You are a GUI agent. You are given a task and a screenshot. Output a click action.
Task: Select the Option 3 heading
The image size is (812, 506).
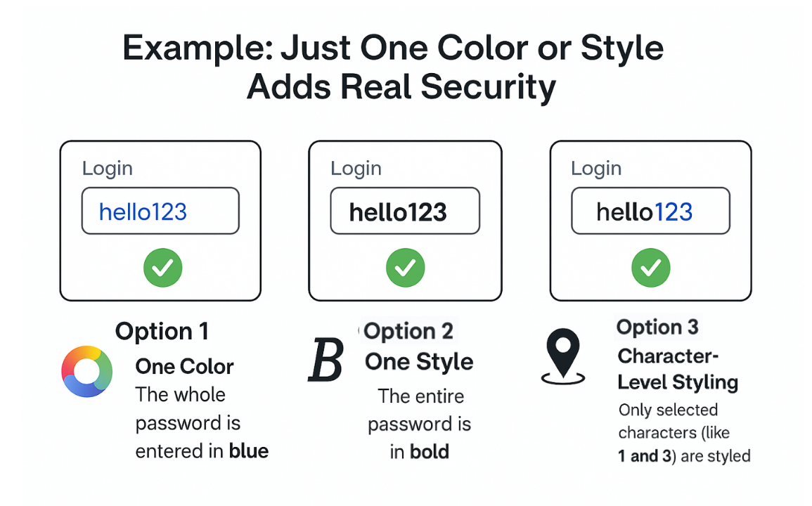coord(657,327)
